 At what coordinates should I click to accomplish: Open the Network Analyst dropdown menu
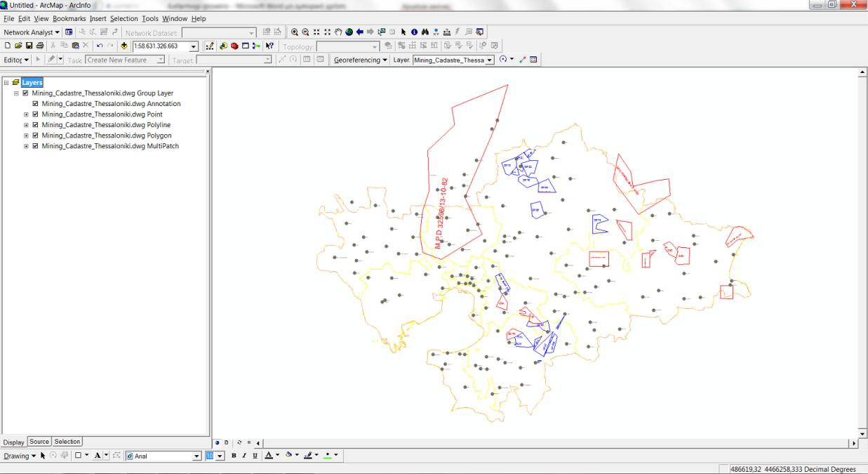click(x=32, y=32)
